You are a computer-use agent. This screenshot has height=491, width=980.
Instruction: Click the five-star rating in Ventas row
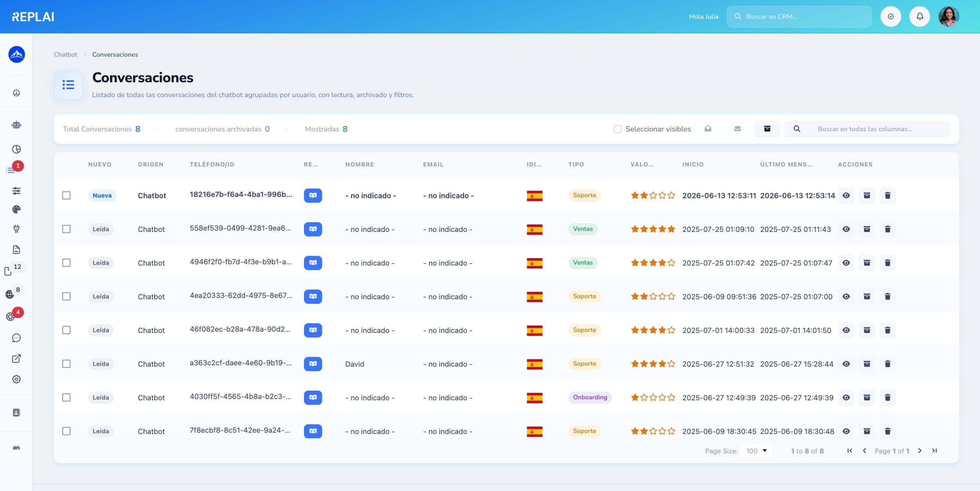[653, 229]
